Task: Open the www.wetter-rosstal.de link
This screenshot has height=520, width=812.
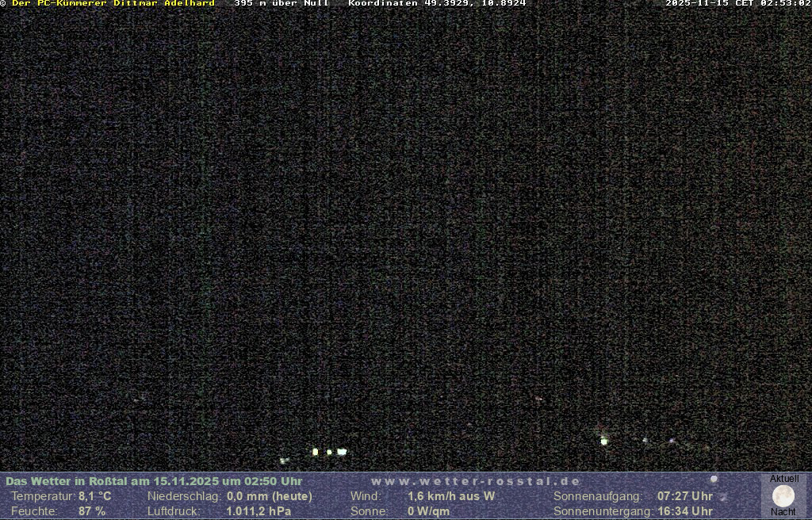Action: [476, 481]
